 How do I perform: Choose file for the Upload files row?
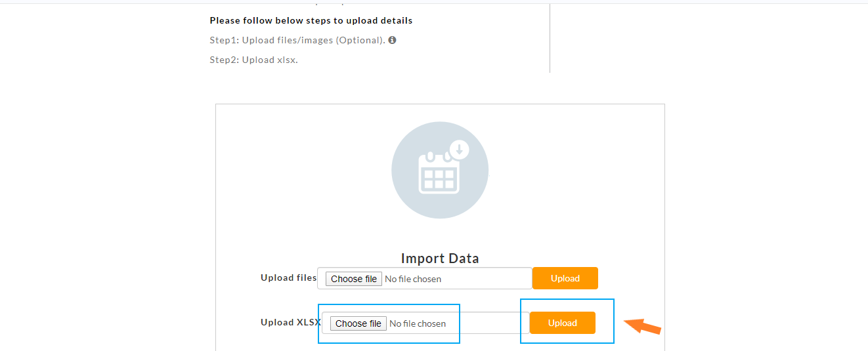(354, 279)
